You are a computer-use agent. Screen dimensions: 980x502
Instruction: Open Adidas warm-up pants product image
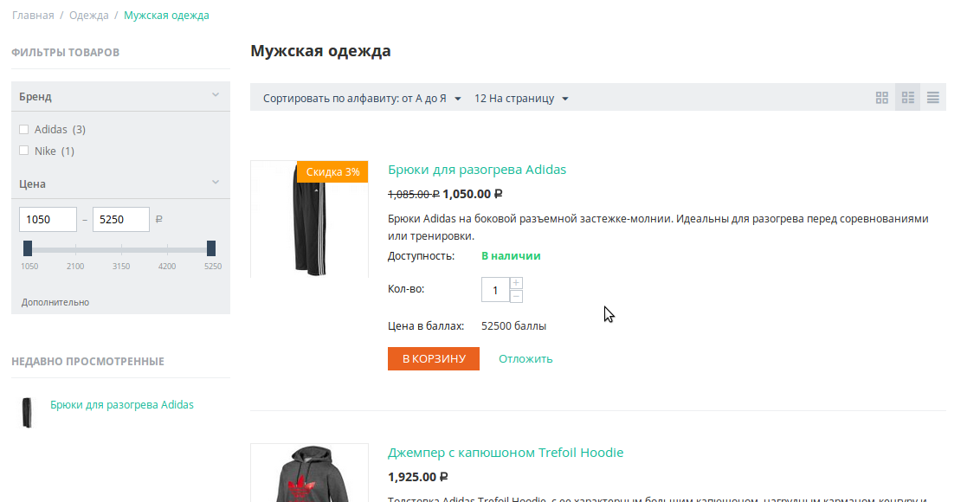(308, 219)
